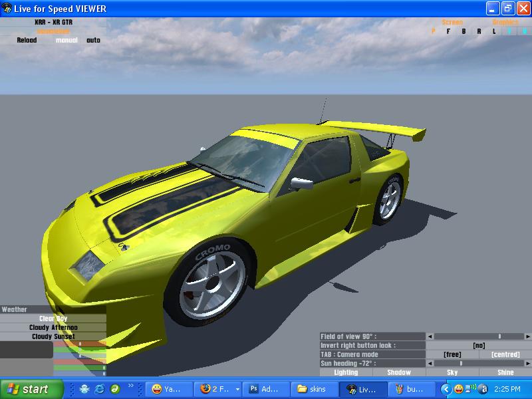The height and width of the screenshot is (399, 532).
Task: Click the top red color slider
Action: click(80, 344)
